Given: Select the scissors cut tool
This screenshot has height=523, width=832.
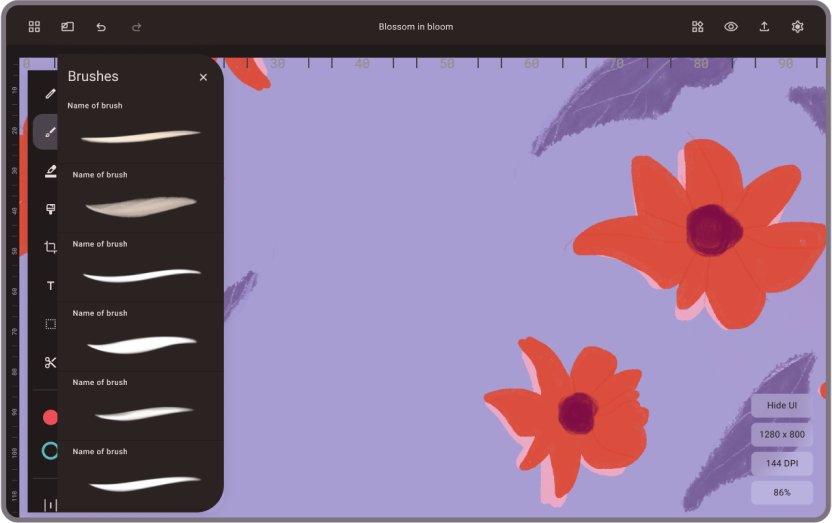Looking at the screenshot, I should (x=50, y=362).
